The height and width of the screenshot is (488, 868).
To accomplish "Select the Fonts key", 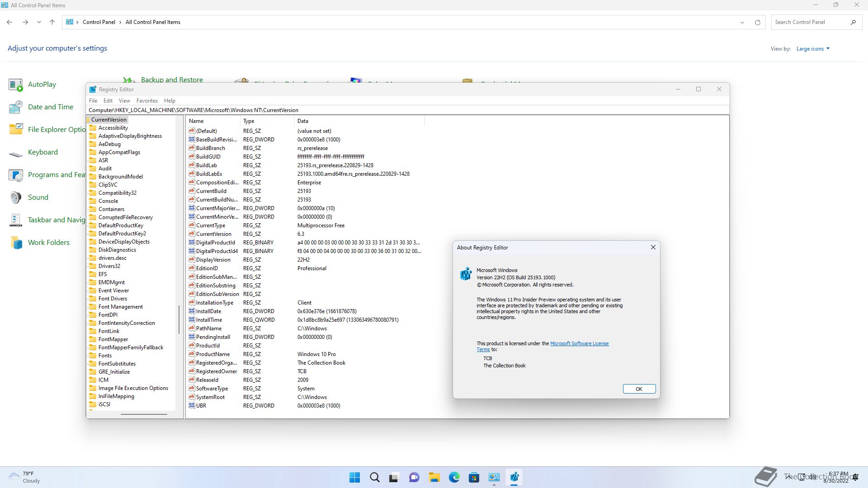I will tap(105, 356).
